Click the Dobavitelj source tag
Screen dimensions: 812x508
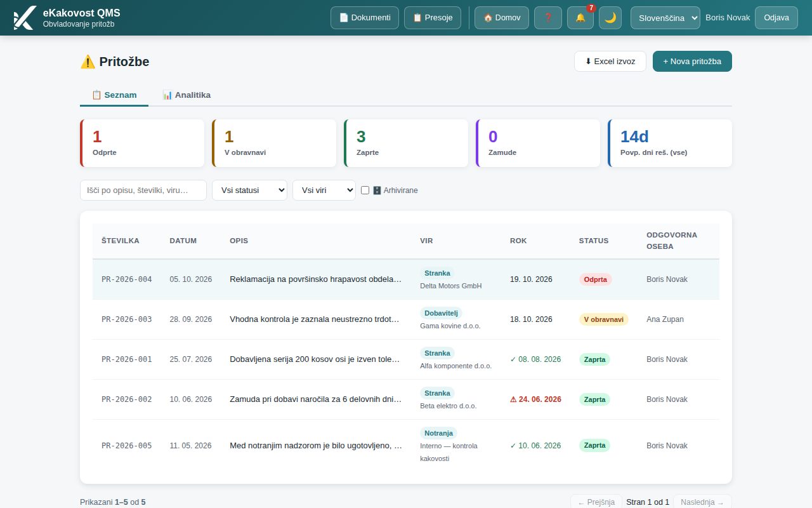coord(441,313)
